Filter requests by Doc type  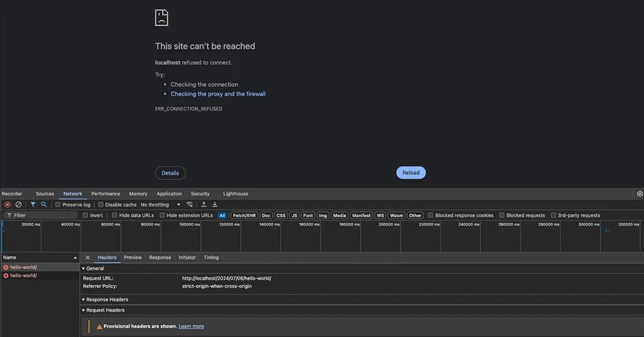coord(266,215)
